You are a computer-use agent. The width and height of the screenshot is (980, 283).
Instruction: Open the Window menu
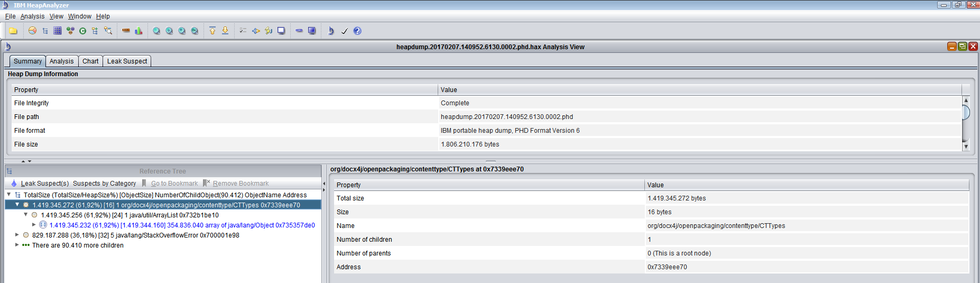click(x=80, y=16)
